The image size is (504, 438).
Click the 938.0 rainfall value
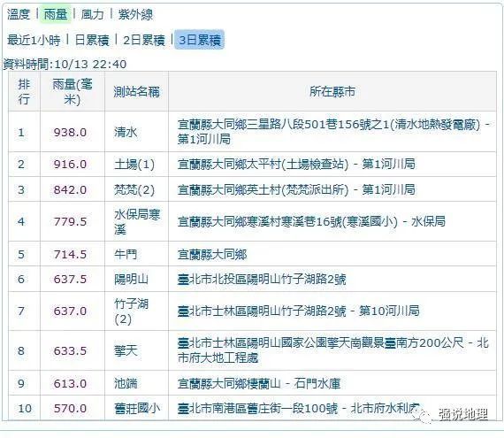tap(70, 132)
